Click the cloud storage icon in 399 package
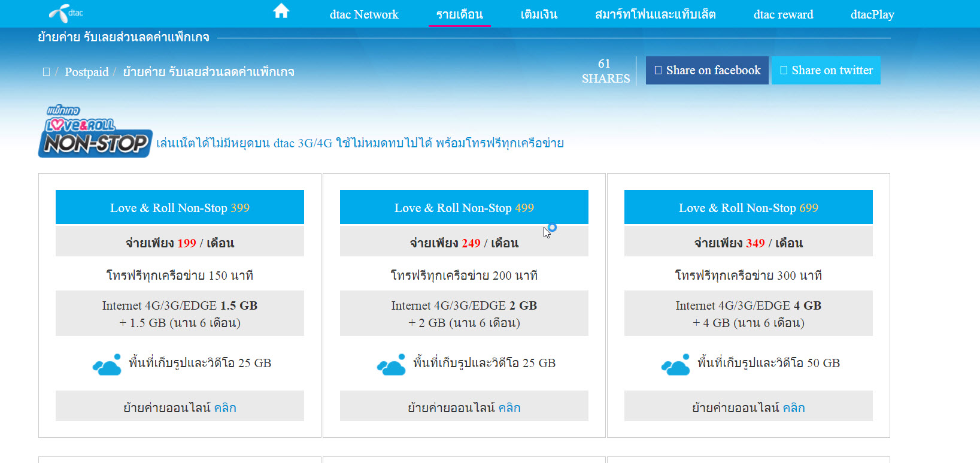 click(107, 364)
